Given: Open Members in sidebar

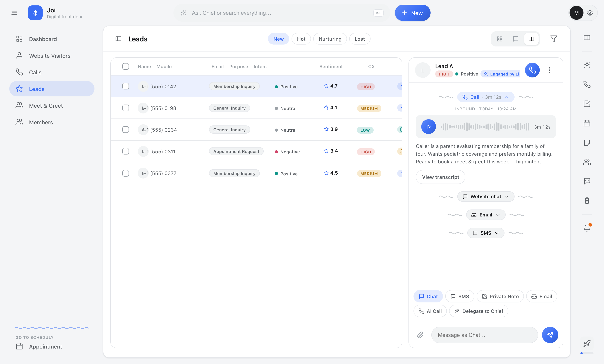Looking at the screenshot, I should [x=52, y=122].
